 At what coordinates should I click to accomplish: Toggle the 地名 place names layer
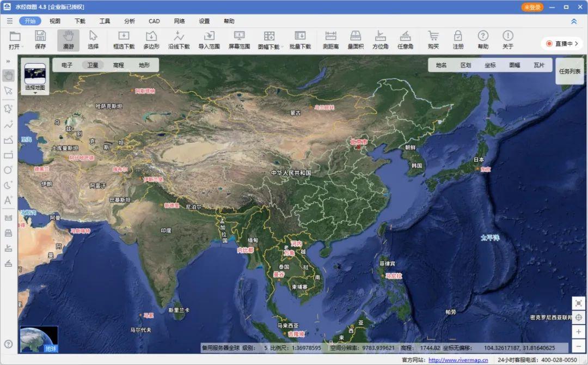[x=442, y=65]
